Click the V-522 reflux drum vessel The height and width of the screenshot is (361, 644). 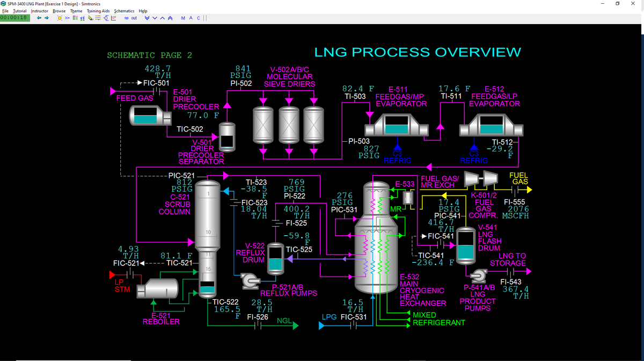point(275,258)
